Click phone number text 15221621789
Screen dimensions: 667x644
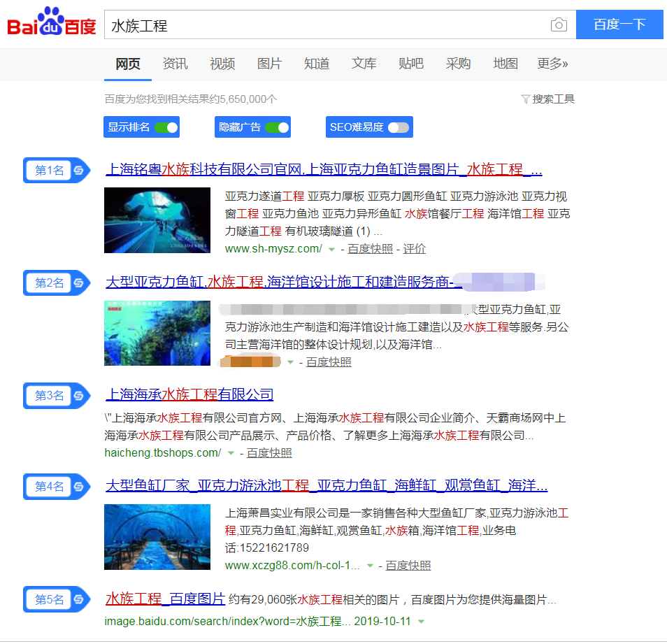tap(274, 548)
